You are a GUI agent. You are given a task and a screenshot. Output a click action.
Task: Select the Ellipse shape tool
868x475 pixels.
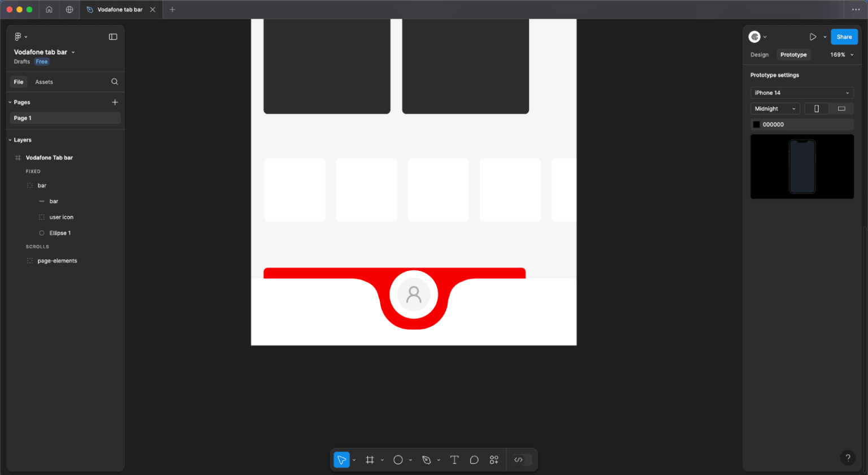(x=398, y=460)
